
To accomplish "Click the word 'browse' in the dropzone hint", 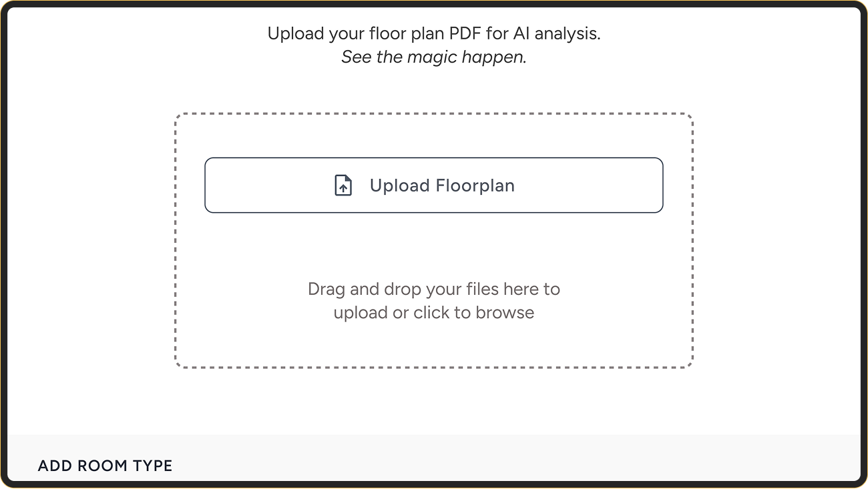I will [x=505, y=313].
